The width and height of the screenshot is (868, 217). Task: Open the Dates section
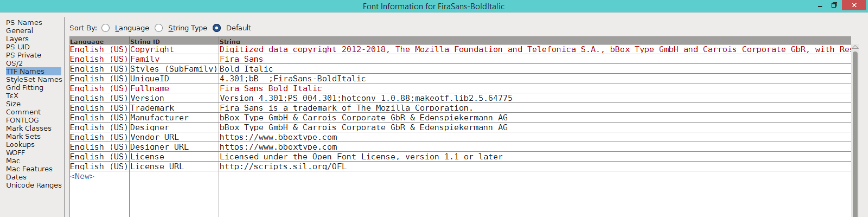16,177
